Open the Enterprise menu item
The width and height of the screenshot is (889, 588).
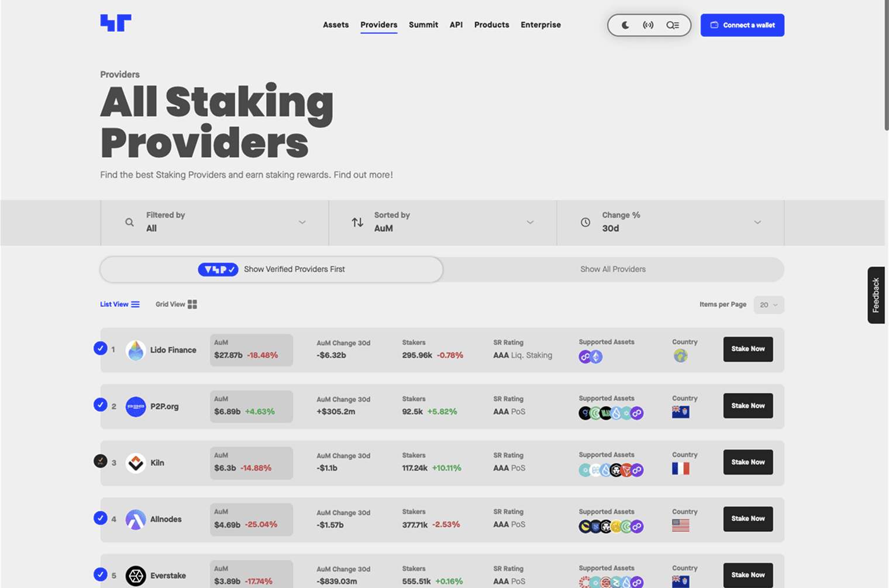pyautogui.click(x=541, y=25)
